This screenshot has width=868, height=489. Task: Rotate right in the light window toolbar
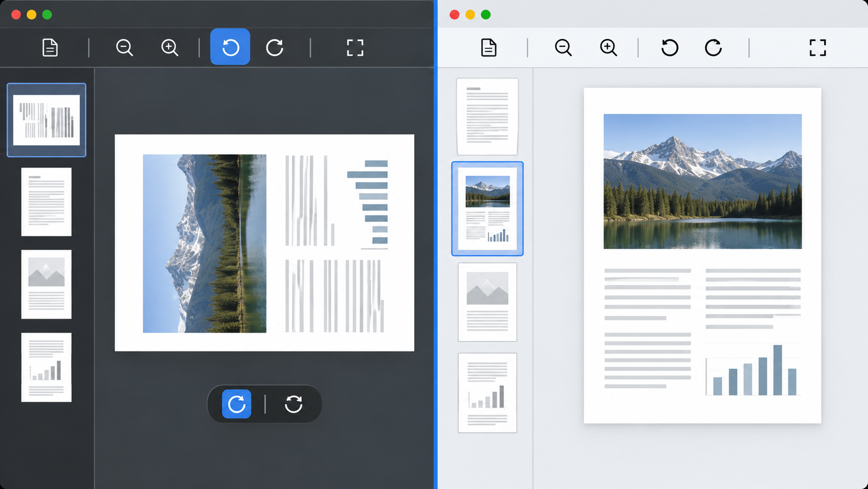tap(713, 48)
